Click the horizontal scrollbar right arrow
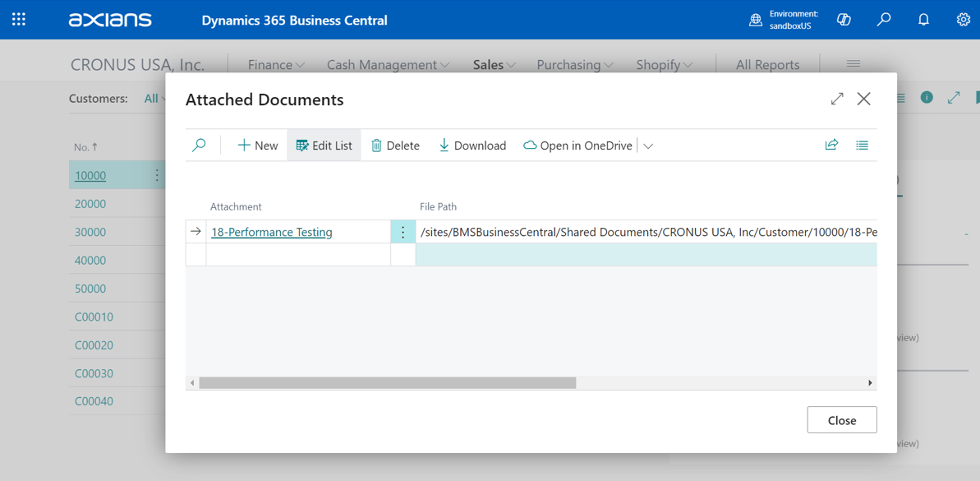This screenshot has width=980, height=481. (870, 383)
